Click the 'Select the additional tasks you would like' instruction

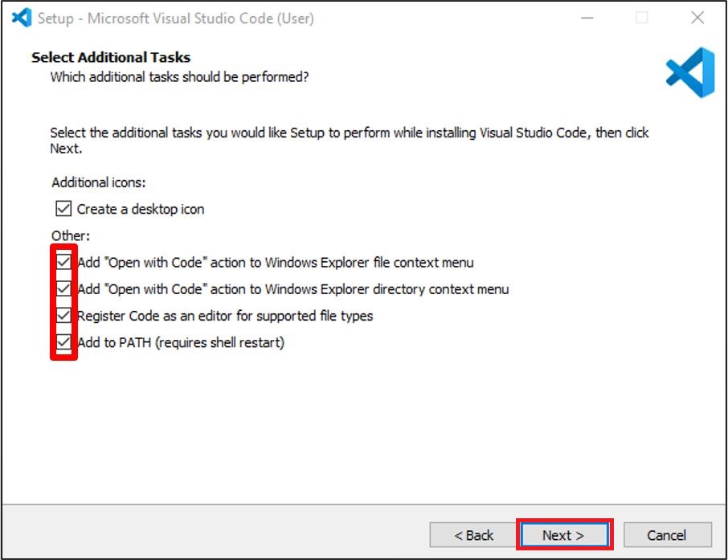[x=350, y=141]
